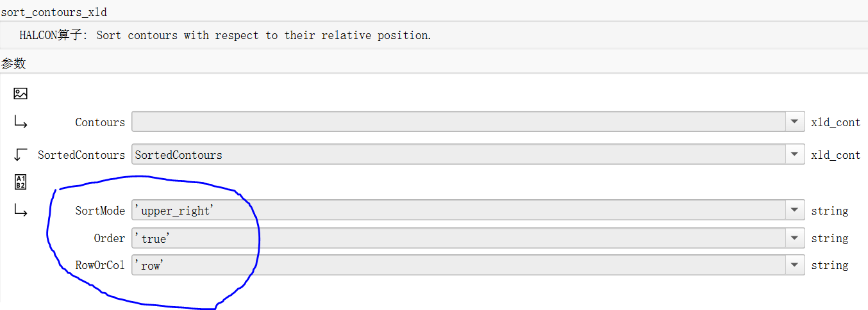Open the SortMode dropdown arrow

pos(795,210)
